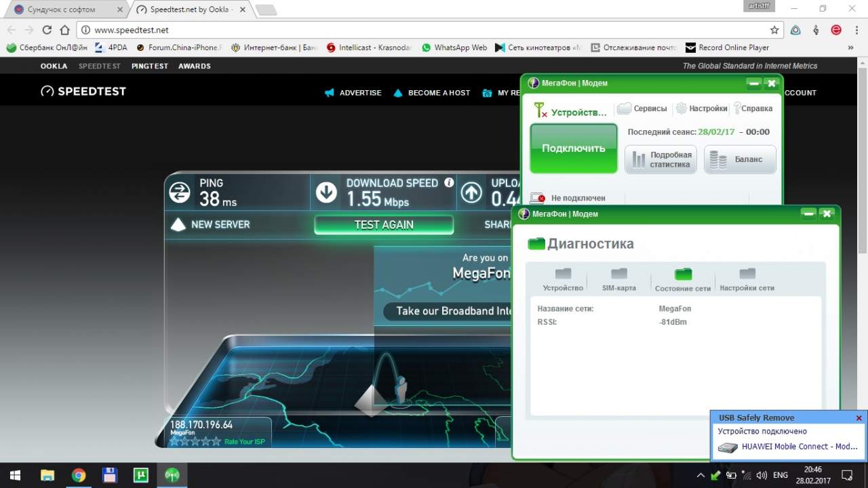The height and width of the screenshot is (488, 868).
Task: Show hidden bookmarks with the » chevron
Action: point(851,47)
